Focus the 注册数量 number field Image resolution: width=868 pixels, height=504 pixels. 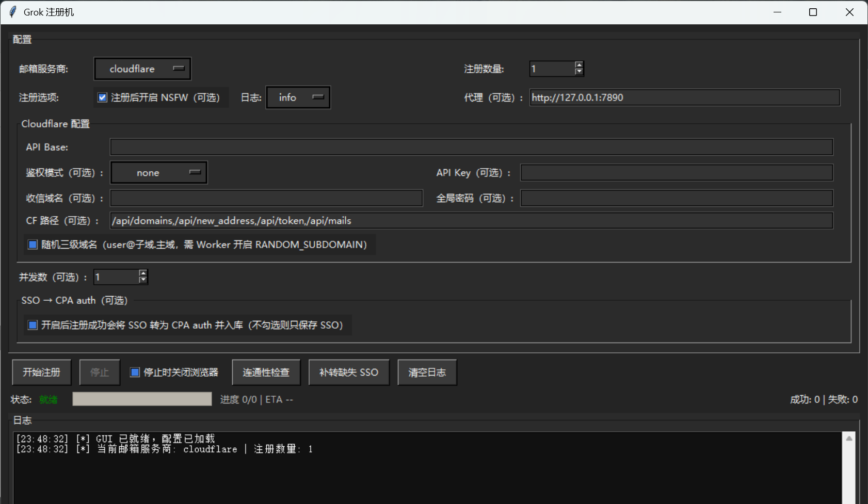[552, 69]
